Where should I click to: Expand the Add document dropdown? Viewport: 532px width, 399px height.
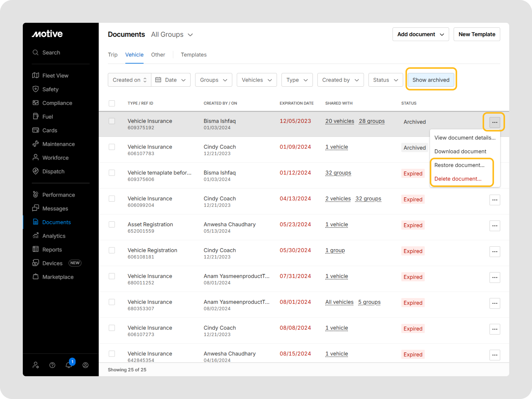pyautogui.click(x=420, y=34)
